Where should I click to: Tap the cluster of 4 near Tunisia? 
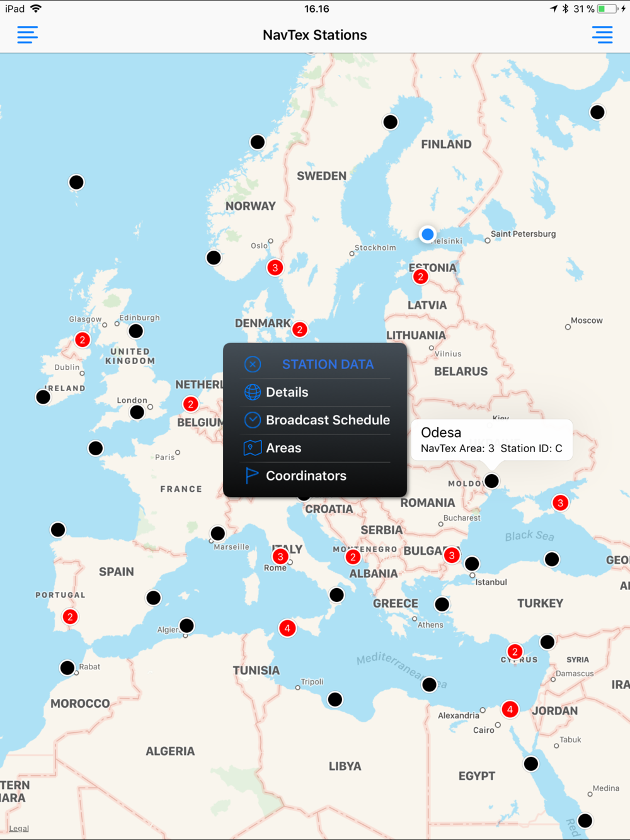(287, 628)
